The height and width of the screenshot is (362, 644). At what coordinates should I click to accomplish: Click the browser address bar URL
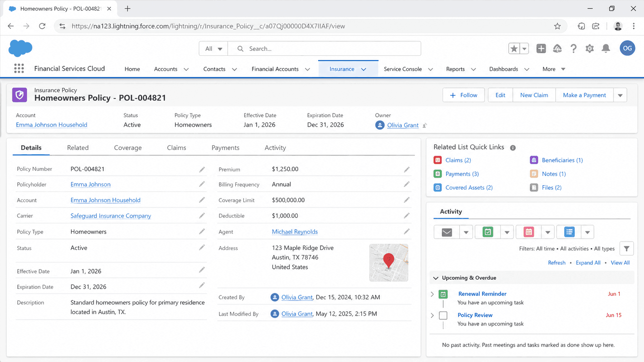tap(208, 26)
